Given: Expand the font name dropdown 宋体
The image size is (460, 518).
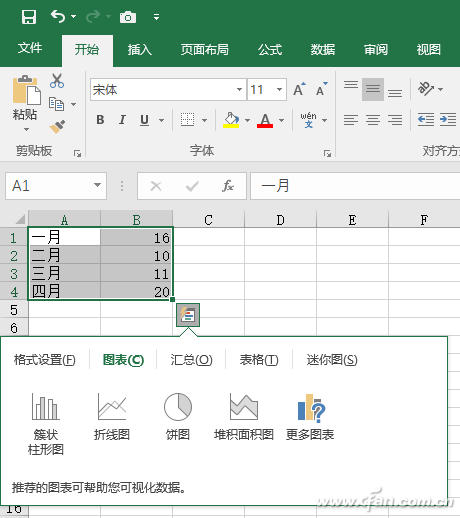Looking at the screenshot, I should (x=239, y=89).
